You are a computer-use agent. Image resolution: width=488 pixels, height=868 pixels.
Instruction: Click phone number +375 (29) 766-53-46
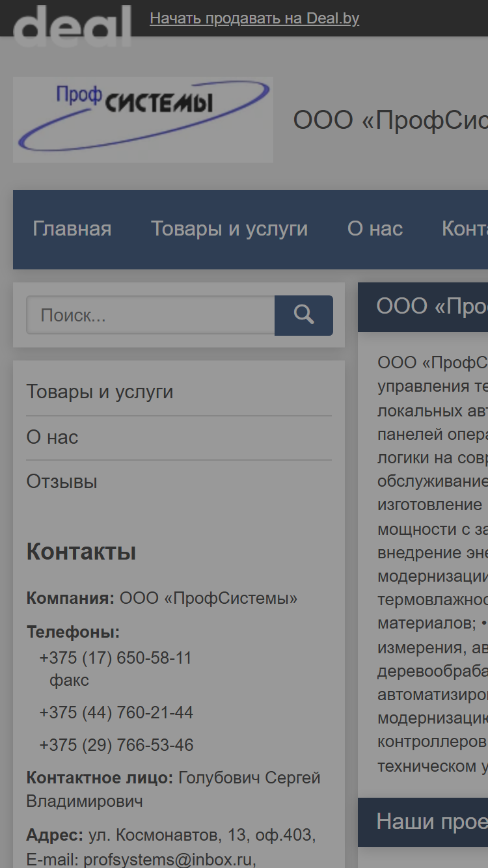coord(116,745)
